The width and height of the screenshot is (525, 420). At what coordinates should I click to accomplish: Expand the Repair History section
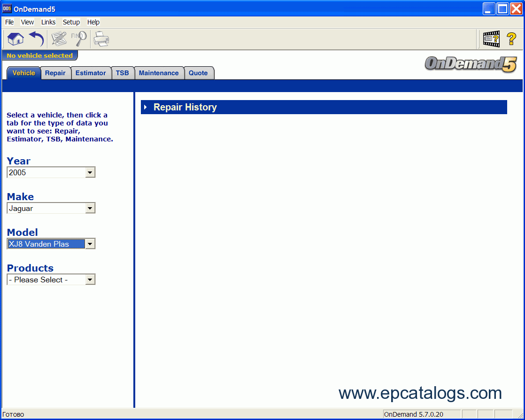coord(146,108)
